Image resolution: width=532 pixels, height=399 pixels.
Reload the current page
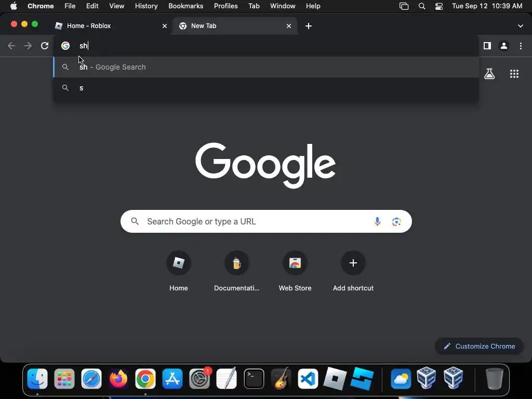[45, 46]
